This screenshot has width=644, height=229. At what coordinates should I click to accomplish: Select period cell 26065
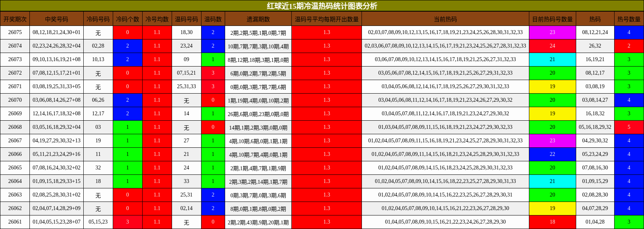click(15, 168)
